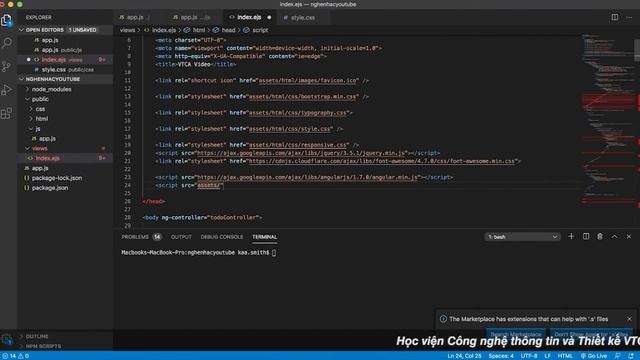Screen dimensions: 640x360
Task: Change encoding via UTF-8 status entry
Action: point(529,356)
